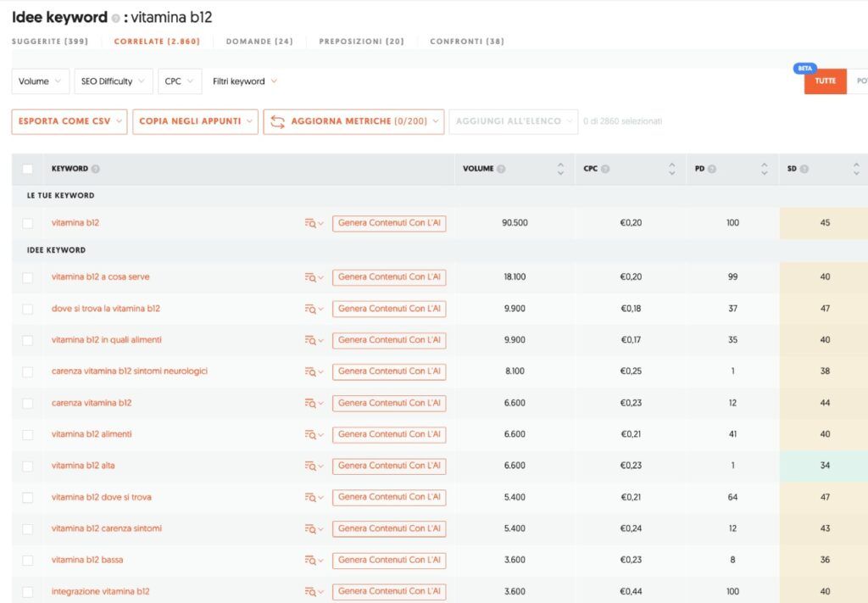
Task: Click the info icon beside KEYWORD column header
Action: 95,169
